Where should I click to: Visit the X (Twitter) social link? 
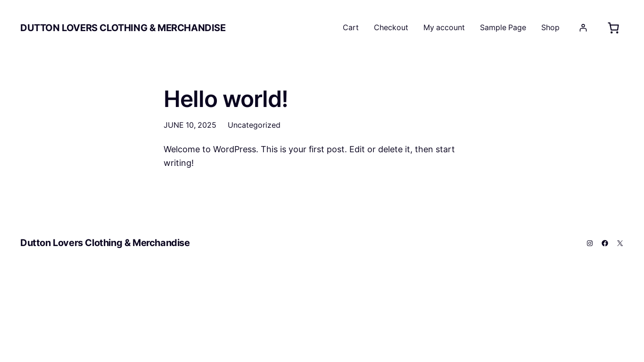click(x=620, y=243)
